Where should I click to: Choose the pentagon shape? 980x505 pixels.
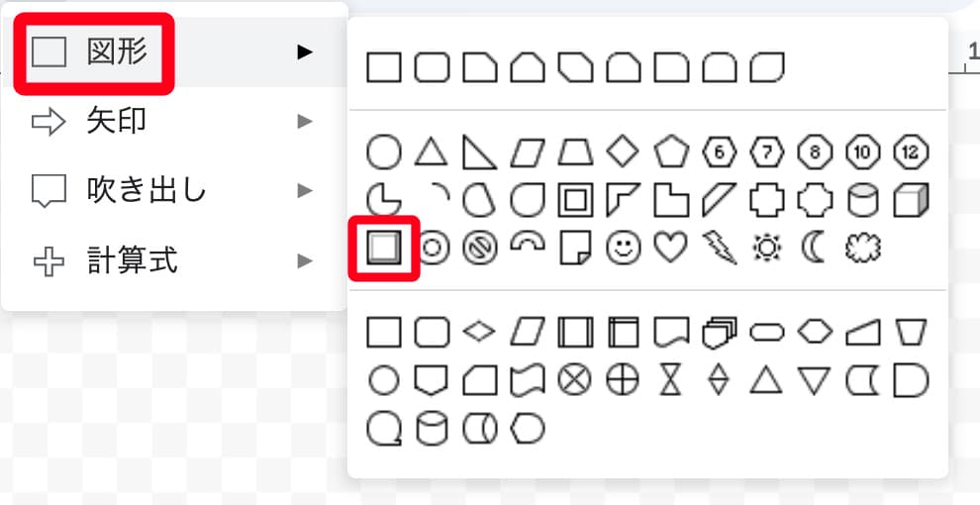pos(671,151)
